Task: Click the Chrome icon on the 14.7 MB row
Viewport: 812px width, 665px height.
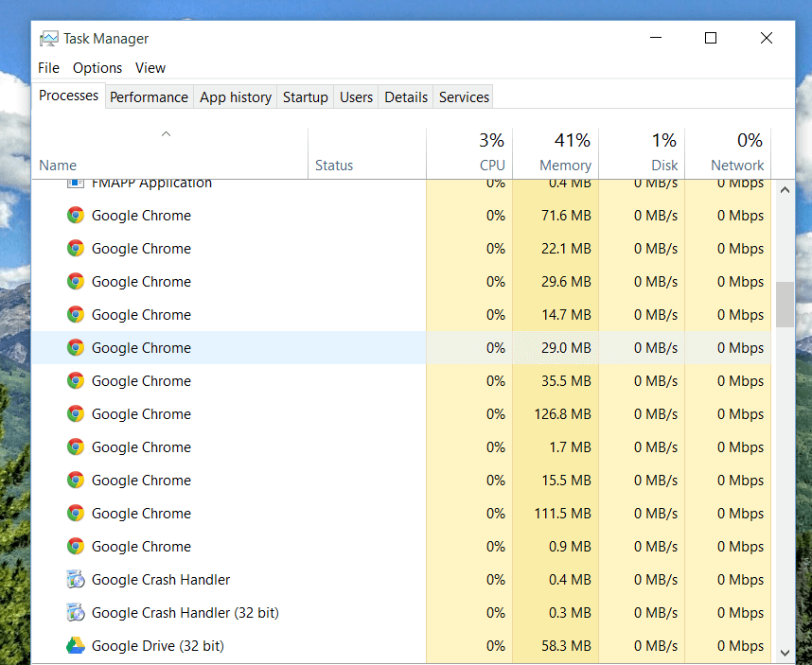Action: [x=76, y=315]
